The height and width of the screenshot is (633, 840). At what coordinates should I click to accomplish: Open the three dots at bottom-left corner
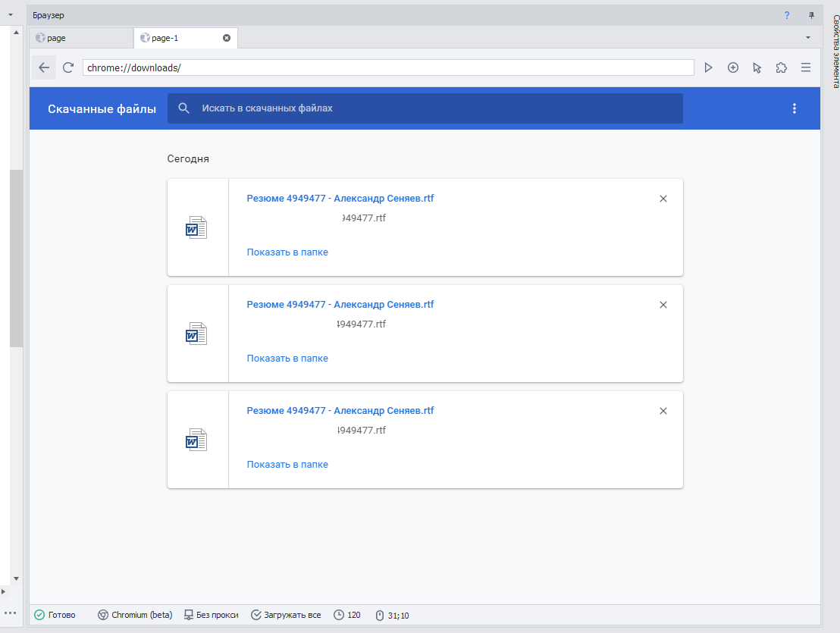[x=10, y=613]
